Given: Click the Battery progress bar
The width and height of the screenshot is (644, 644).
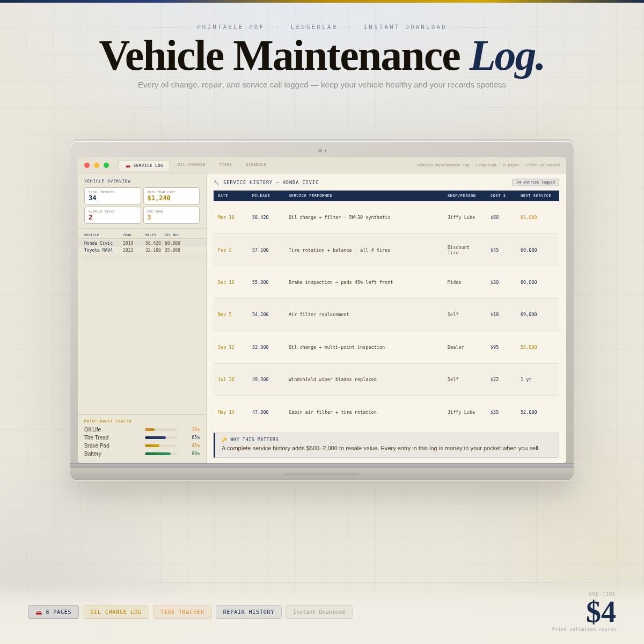Looking at the screenshot, I should tap(161, 454).
